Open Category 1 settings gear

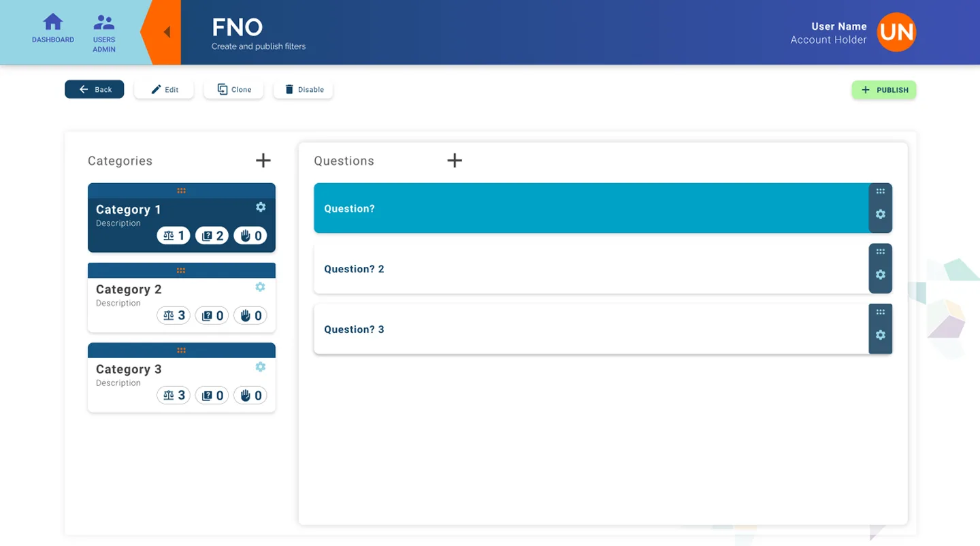coord(261,207)
